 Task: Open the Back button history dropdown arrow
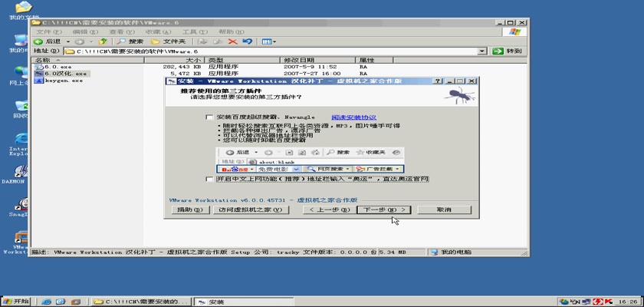[x=68, y=41]
